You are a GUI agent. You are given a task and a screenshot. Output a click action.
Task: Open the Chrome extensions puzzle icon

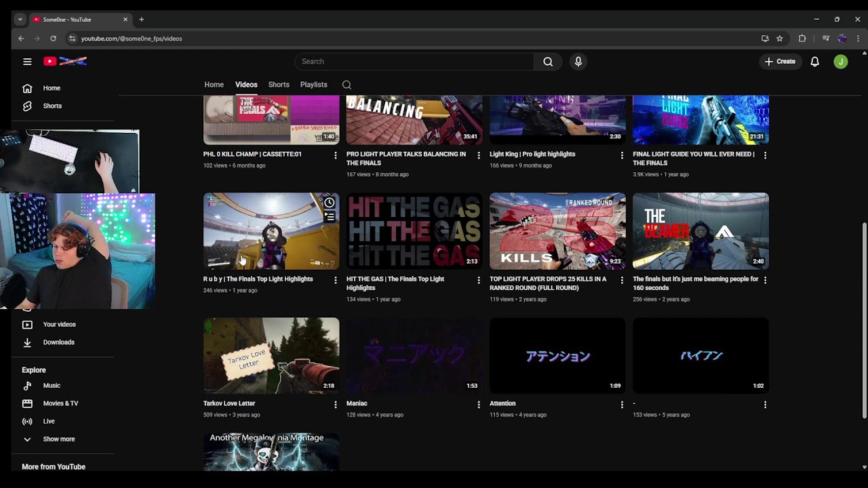tap(802, 39)
